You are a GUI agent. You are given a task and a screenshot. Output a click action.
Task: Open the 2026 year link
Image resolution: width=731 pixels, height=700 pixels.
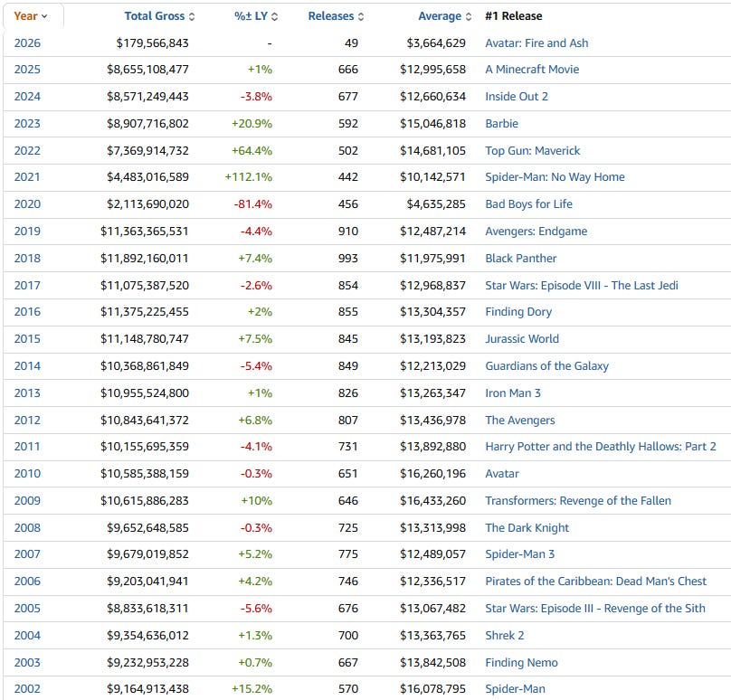(27, 43)
